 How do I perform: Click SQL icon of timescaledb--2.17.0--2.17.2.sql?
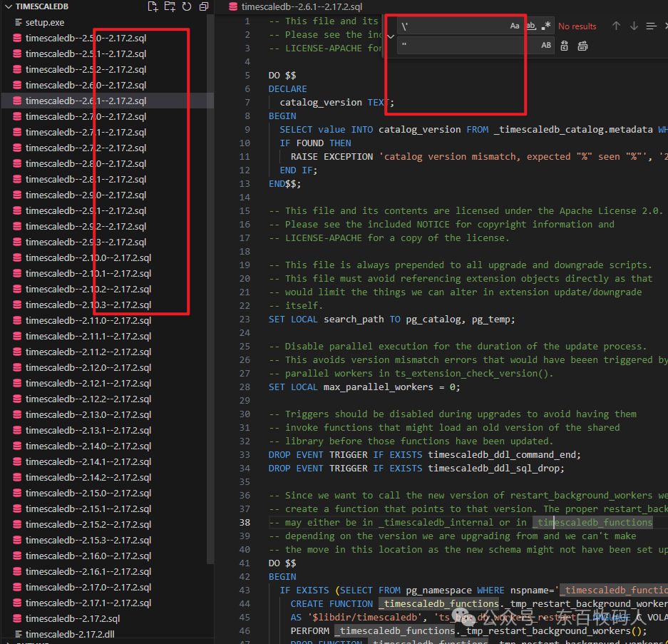coord(17,588)
